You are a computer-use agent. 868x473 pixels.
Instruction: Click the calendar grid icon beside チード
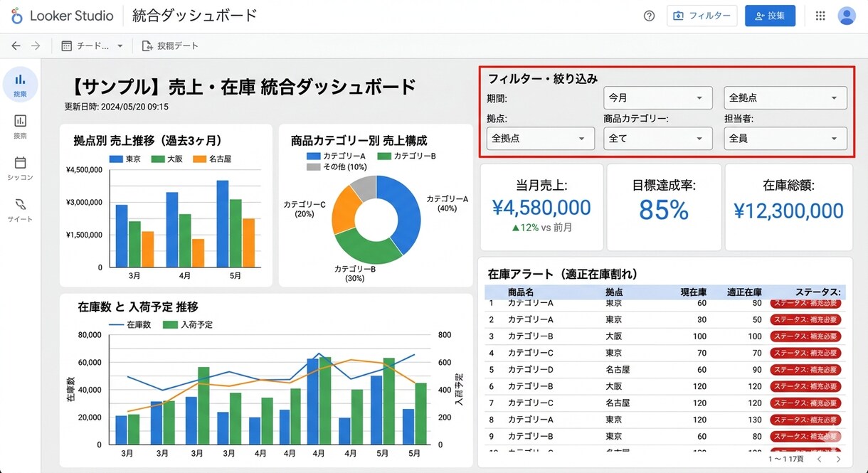67,46
